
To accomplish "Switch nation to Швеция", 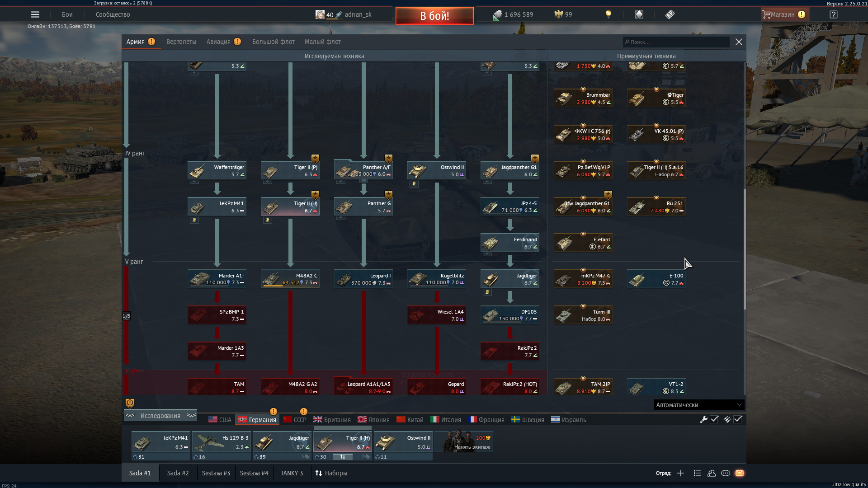I will [x=528, y=420].
